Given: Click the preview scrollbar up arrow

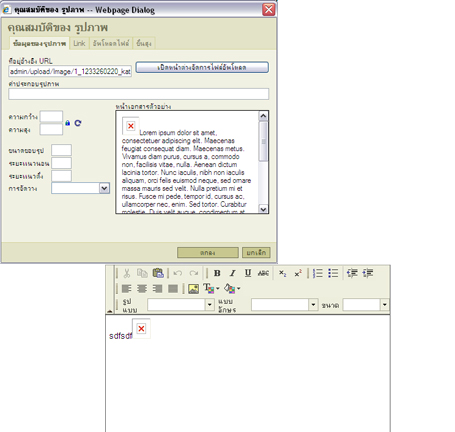Looking at the screenshot, I should point(263,116).
